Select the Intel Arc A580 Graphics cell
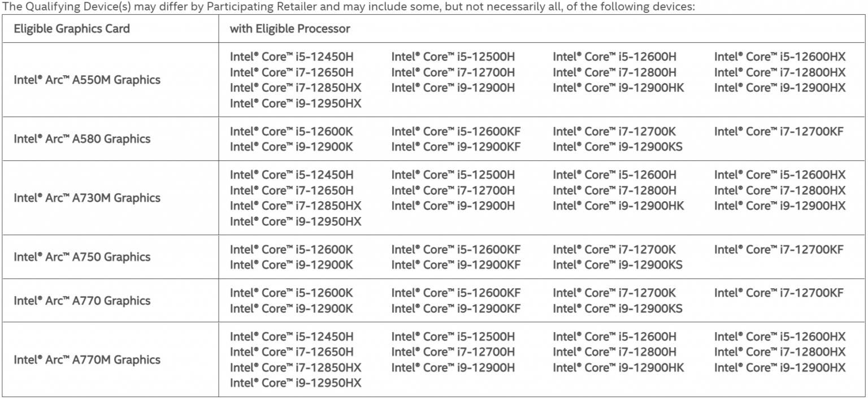 (x=82, y=138)
